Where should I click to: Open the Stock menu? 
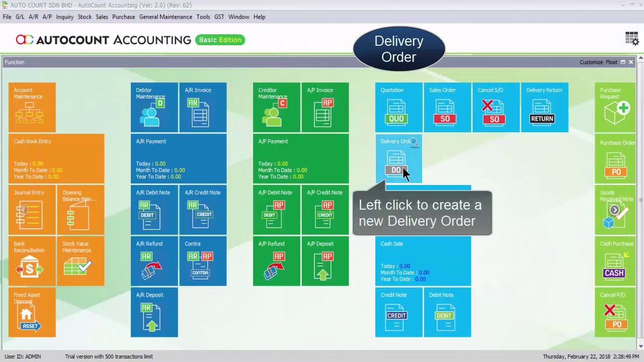tap(85, 17)
